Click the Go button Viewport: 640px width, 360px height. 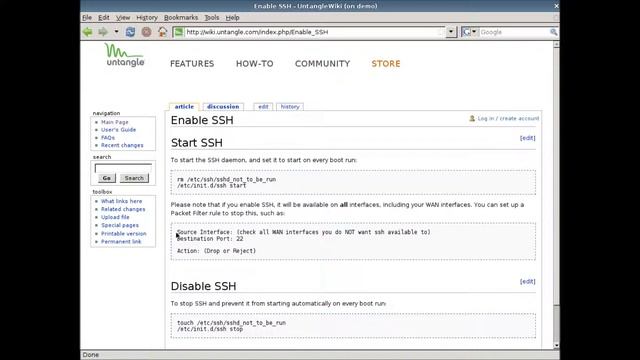(107, 178)
